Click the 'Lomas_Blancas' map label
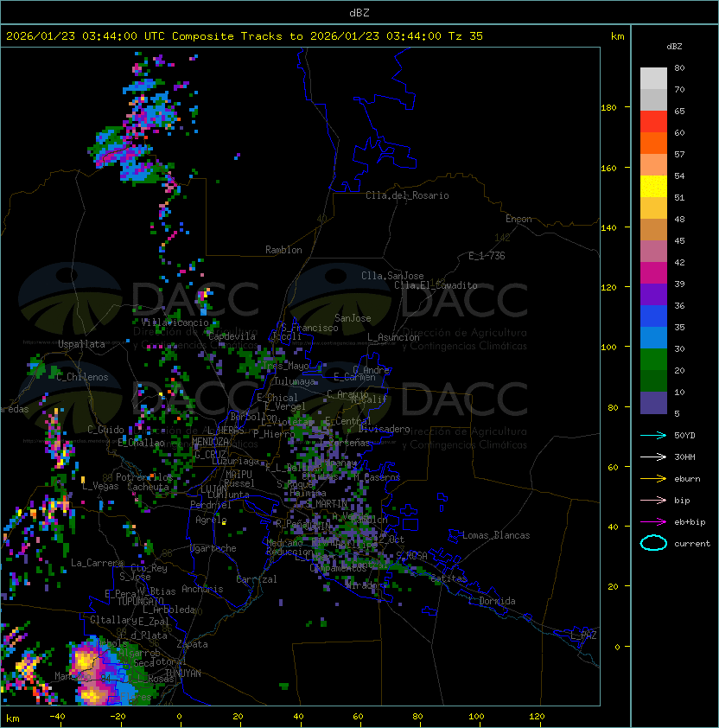 496,535
